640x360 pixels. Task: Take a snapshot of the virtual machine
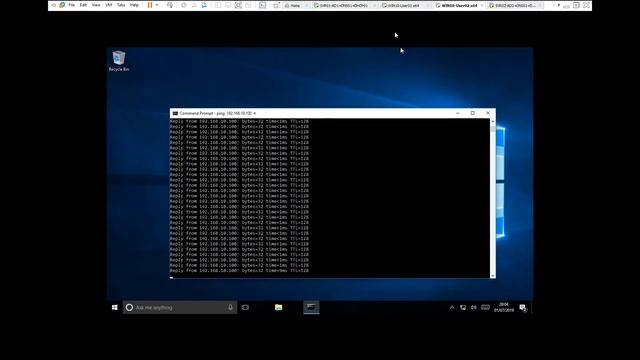pos(184,5)
